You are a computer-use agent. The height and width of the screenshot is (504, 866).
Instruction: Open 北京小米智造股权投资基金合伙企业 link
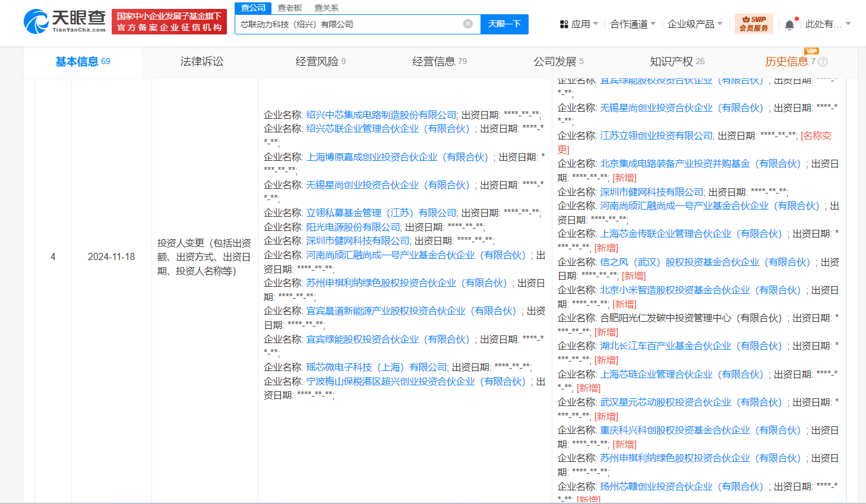[703, 290]
